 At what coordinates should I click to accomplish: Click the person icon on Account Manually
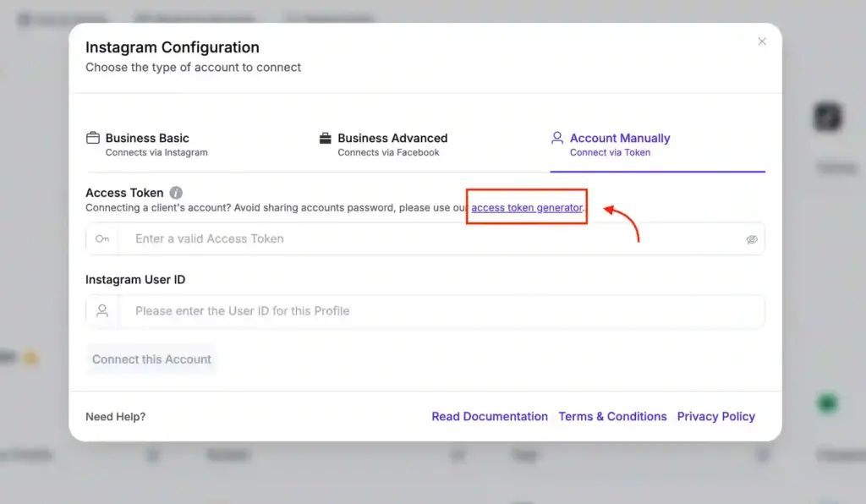click(556, 138)
